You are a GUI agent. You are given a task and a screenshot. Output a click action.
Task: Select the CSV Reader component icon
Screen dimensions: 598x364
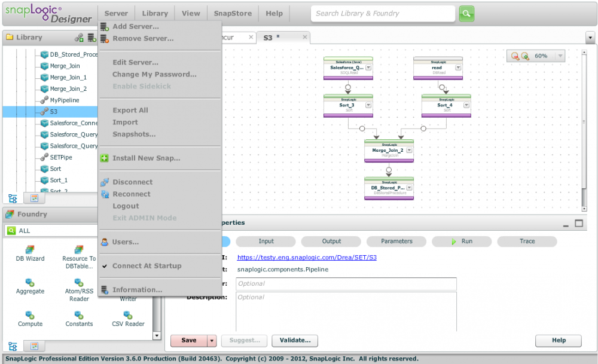[128, 315]
